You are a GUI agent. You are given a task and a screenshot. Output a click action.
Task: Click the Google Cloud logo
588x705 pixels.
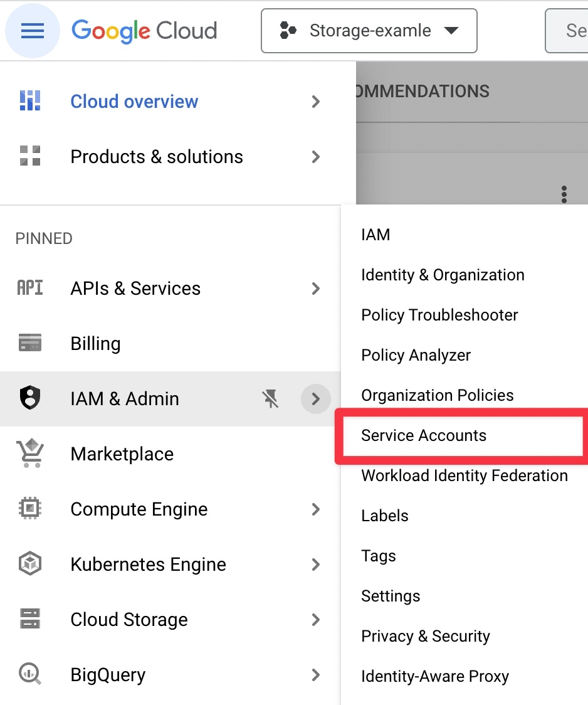144,31
